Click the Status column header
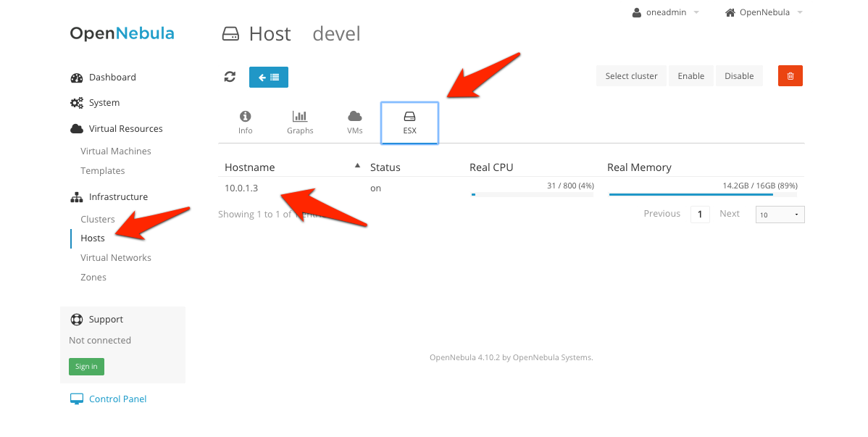This screenshot has height=437, width=868. click(x=385, y=167)
